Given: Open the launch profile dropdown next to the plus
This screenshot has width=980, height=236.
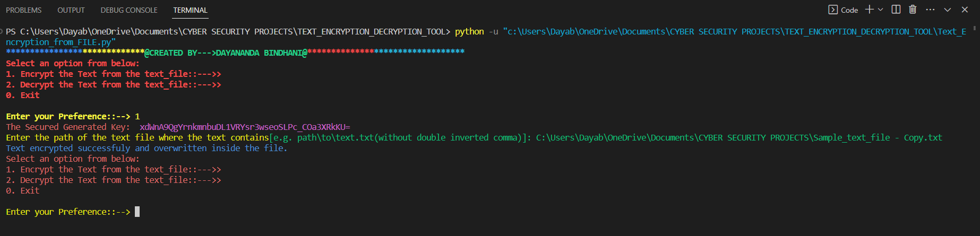Looking at the screenshot, I should 880,10.
